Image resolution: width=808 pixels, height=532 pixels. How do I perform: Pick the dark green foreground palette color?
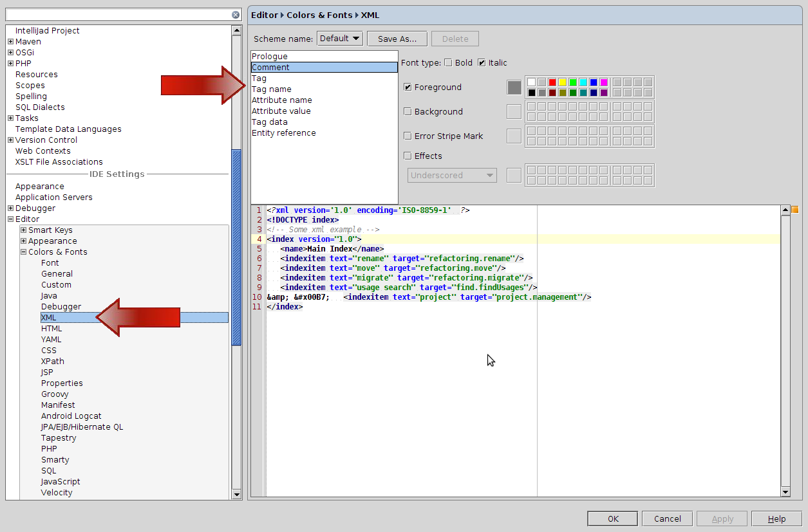pos(573,93)
